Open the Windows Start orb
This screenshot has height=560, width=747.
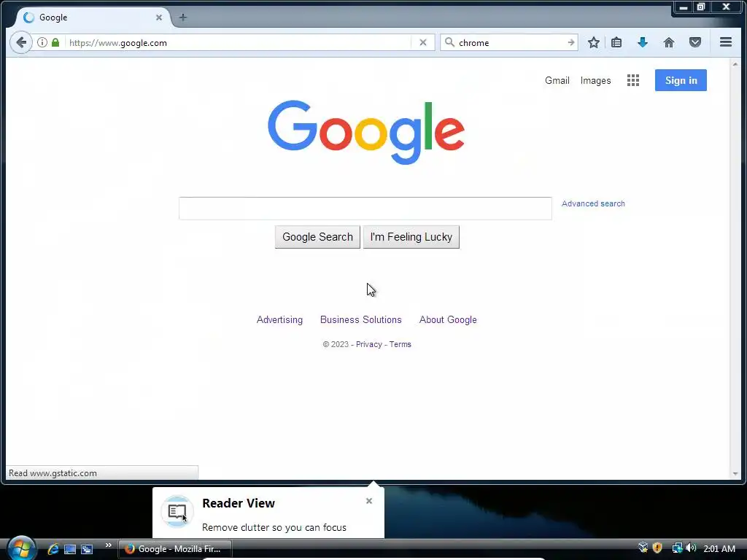(21, 548)
